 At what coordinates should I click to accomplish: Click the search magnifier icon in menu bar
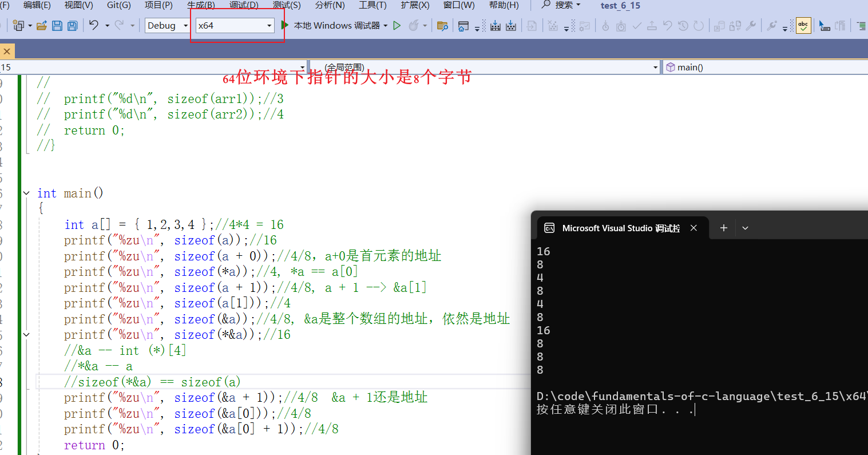[546, 5]
